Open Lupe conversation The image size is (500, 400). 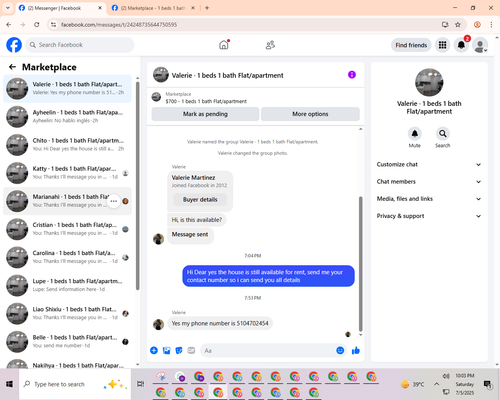pyautogui.click(x=67, y=285)
